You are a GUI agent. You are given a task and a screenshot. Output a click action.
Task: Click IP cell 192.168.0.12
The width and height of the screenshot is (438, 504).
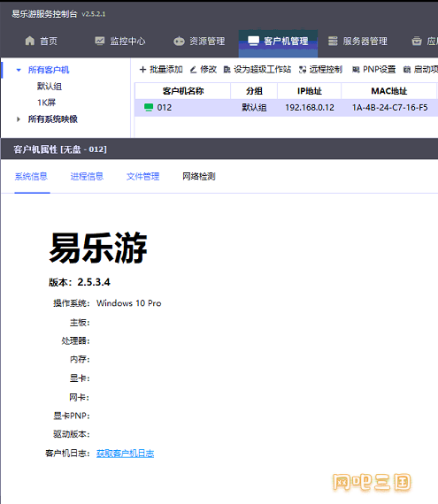tap(310, 107)
